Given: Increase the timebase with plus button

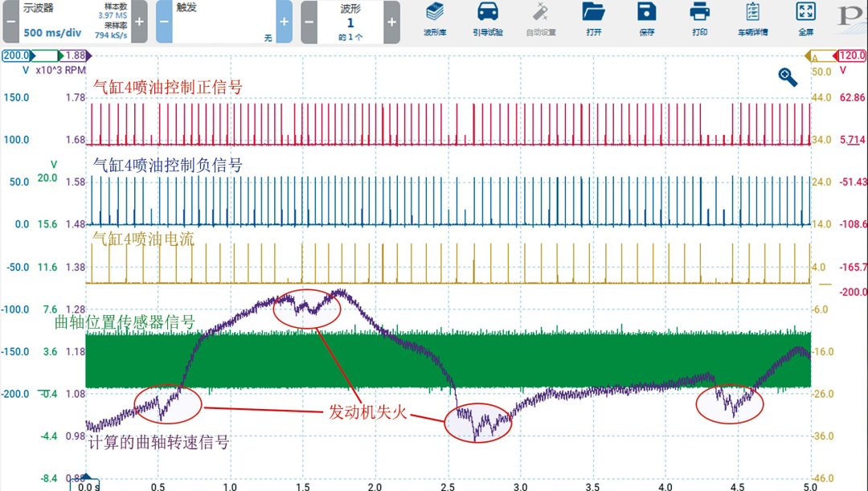Looking at the screenshot, I should pos(140,22).
